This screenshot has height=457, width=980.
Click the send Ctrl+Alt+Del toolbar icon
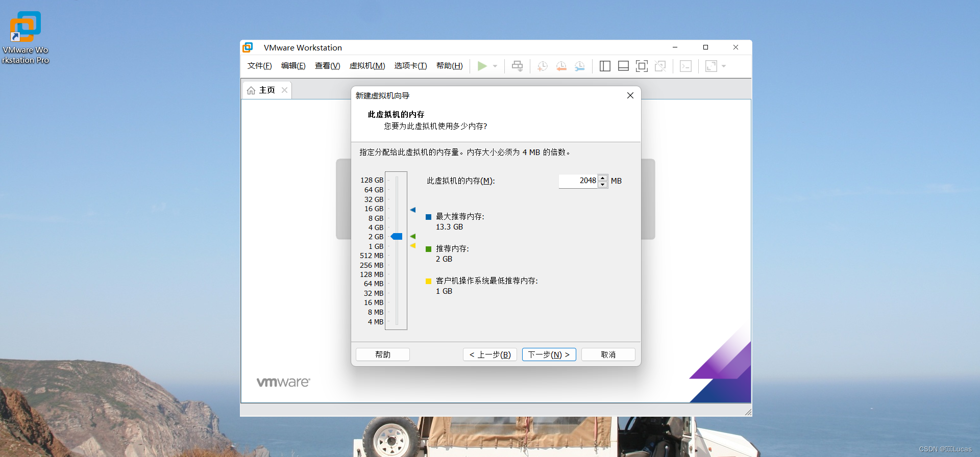[517, 66]
